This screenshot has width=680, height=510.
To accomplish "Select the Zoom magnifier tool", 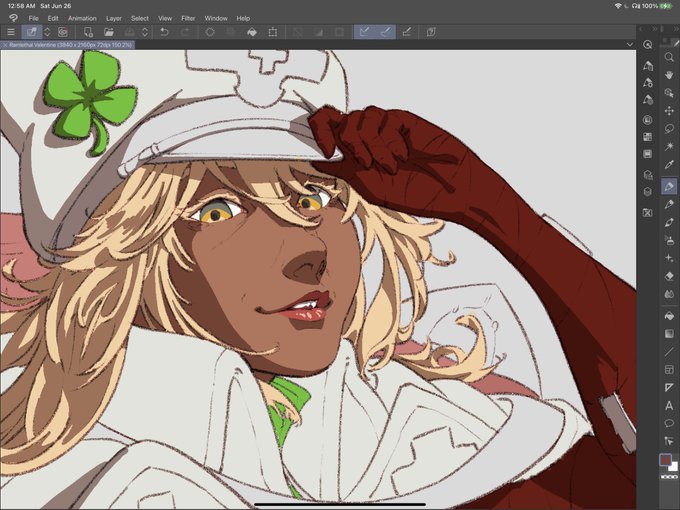I will [669, 57].
